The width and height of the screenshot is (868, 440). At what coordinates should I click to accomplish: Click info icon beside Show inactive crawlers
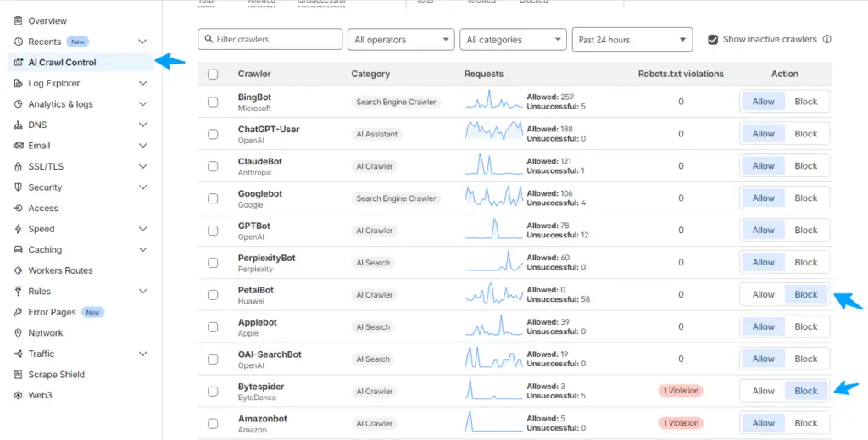pos(826,39)
